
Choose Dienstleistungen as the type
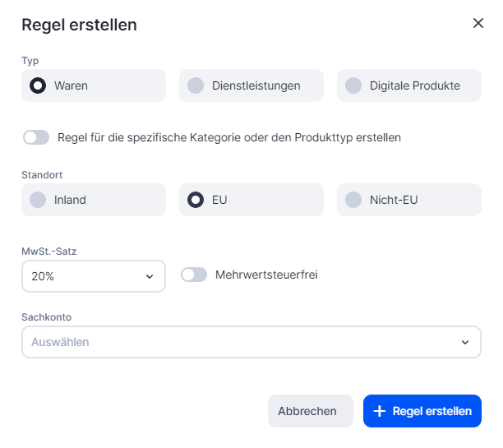click(251, 85)
